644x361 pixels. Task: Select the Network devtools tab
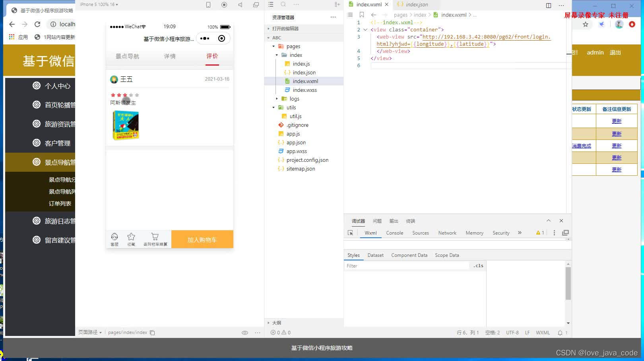point(447,233)
